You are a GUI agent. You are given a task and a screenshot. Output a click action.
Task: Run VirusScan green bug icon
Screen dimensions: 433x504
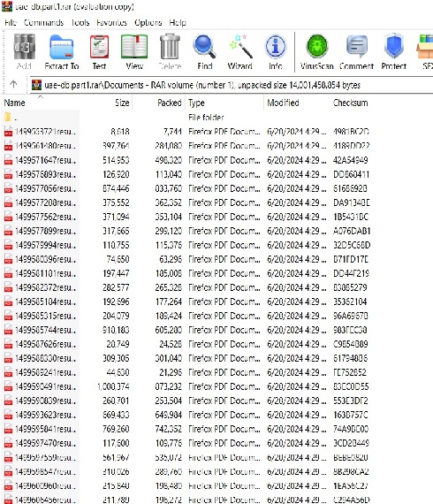click(x=317, y=47)
